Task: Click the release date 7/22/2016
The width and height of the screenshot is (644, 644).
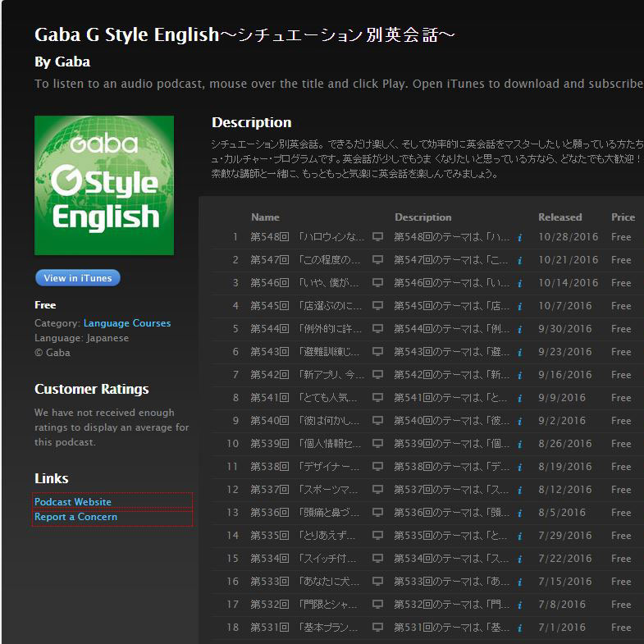Action: [564, 559]
